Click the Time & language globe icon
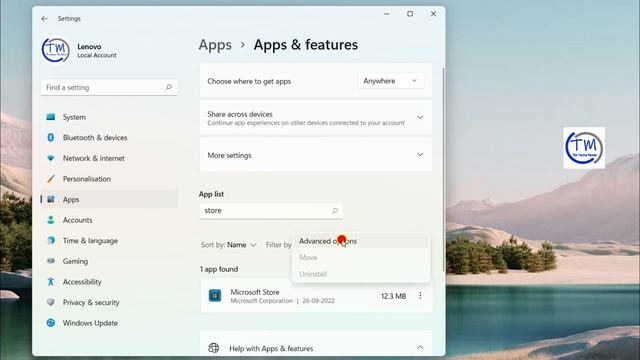Viewport: 640px width, 360px height. [51, 240]
